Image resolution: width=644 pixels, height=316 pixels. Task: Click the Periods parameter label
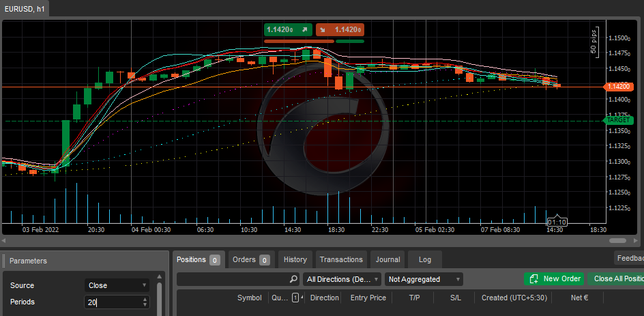(23, 302)
